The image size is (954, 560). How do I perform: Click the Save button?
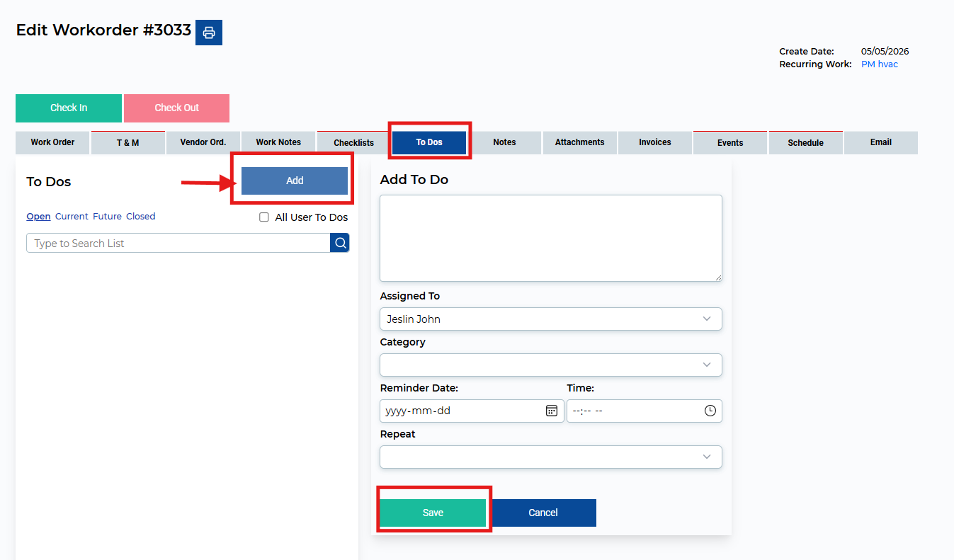[433, 513]
